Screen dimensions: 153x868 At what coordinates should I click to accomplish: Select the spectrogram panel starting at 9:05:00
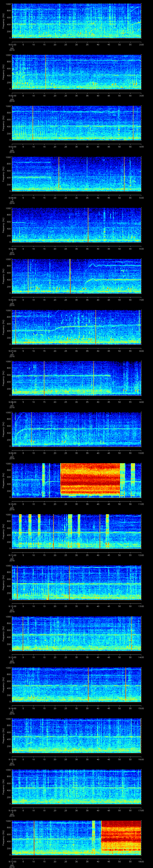77,225
